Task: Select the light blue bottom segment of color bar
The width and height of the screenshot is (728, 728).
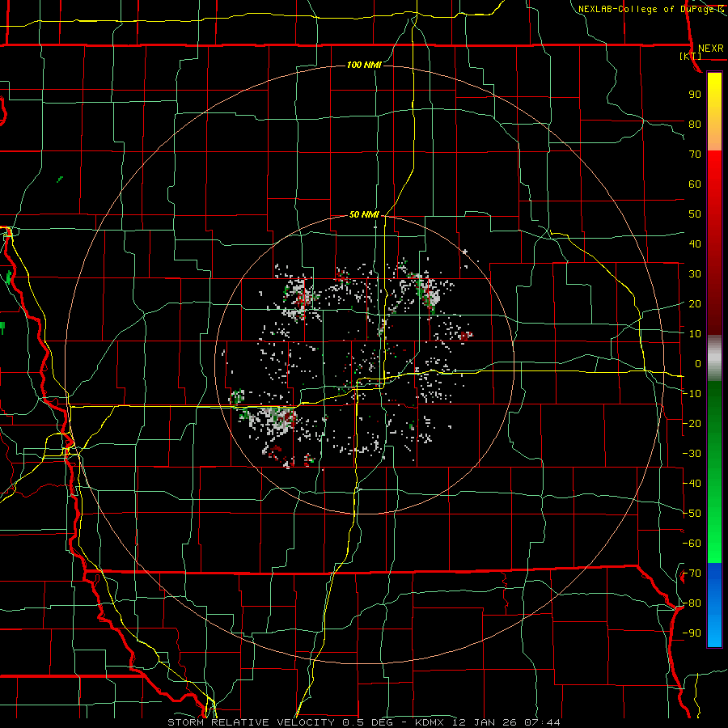Action: (714, 632)
